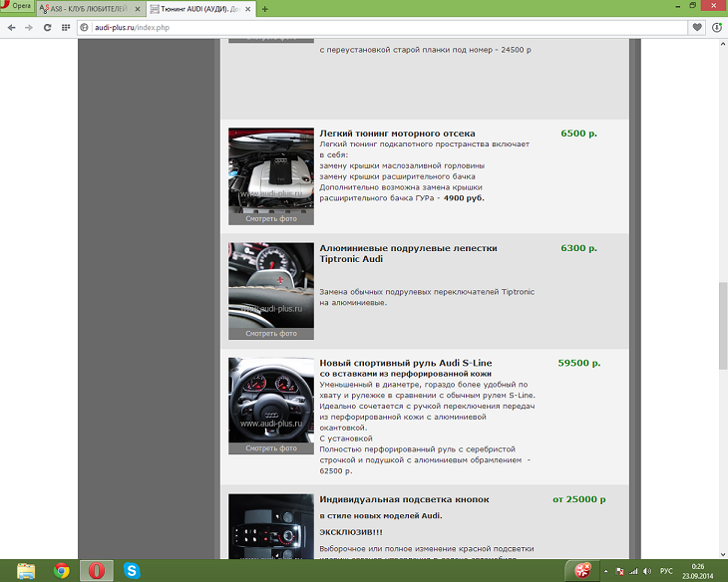Add page to bookmarks with heart icon

tap(698, 27)
